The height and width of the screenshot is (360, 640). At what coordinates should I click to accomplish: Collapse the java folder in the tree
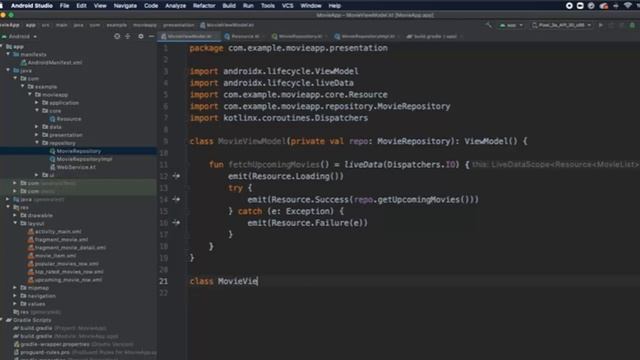pyautogui.click(x=8, y=70)
